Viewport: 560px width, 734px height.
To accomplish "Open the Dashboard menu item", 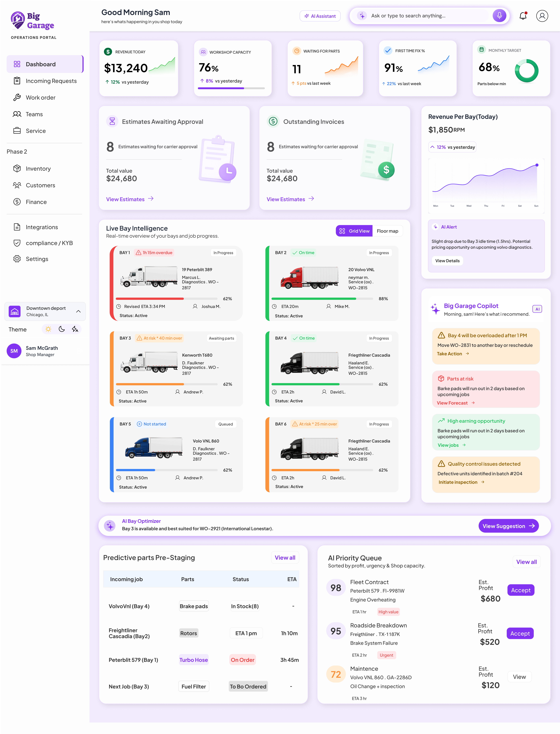I will pos(45,64).
